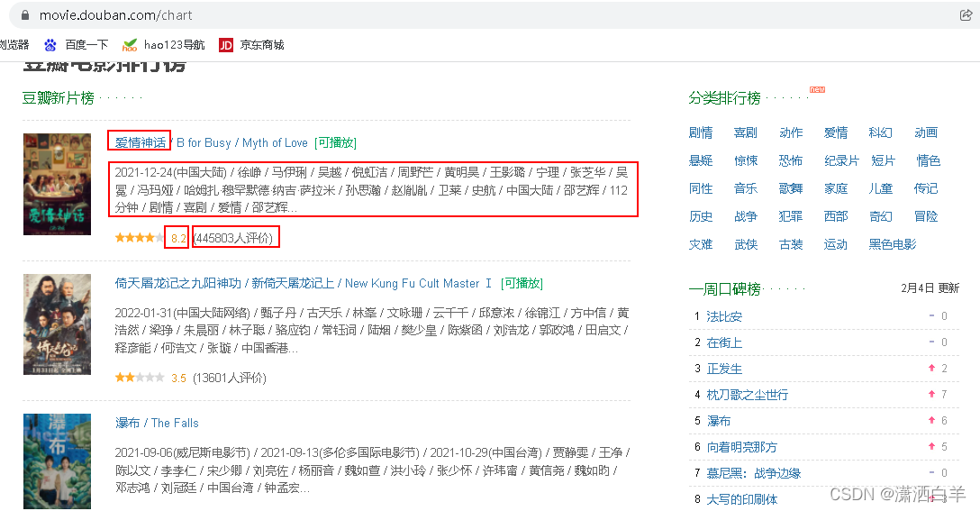Click the 一周口碑榜 section heading
The image size is (980, 511).
pos(725,289)
